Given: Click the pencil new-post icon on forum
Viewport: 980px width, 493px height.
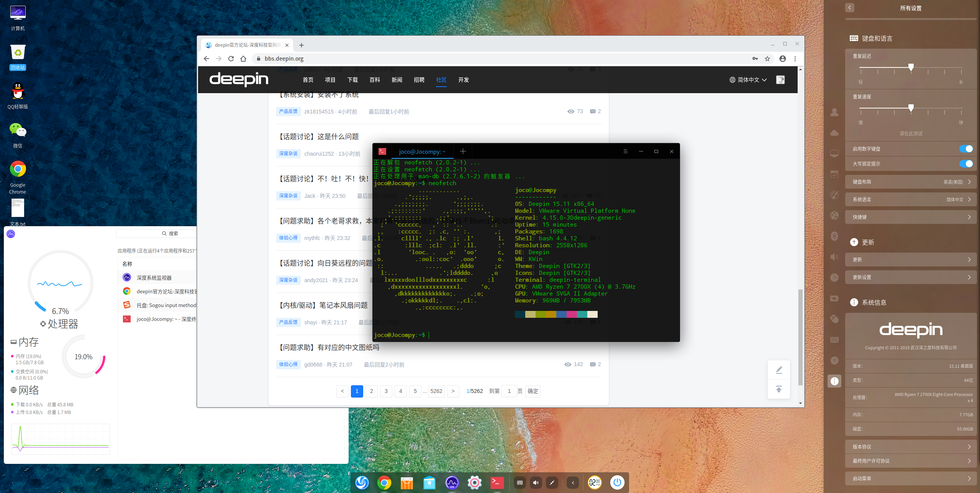Looking at the screenshot, I should coord(779,370).
